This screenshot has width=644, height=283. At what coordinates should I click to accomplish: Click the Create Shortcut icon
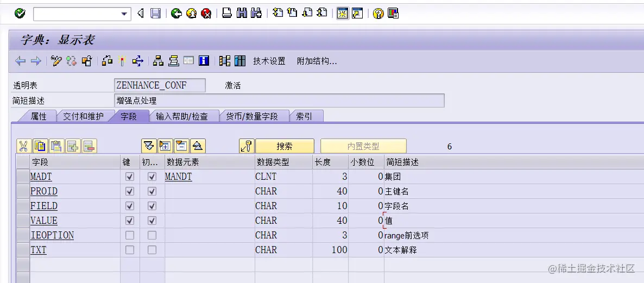click(x=357, y=13)
